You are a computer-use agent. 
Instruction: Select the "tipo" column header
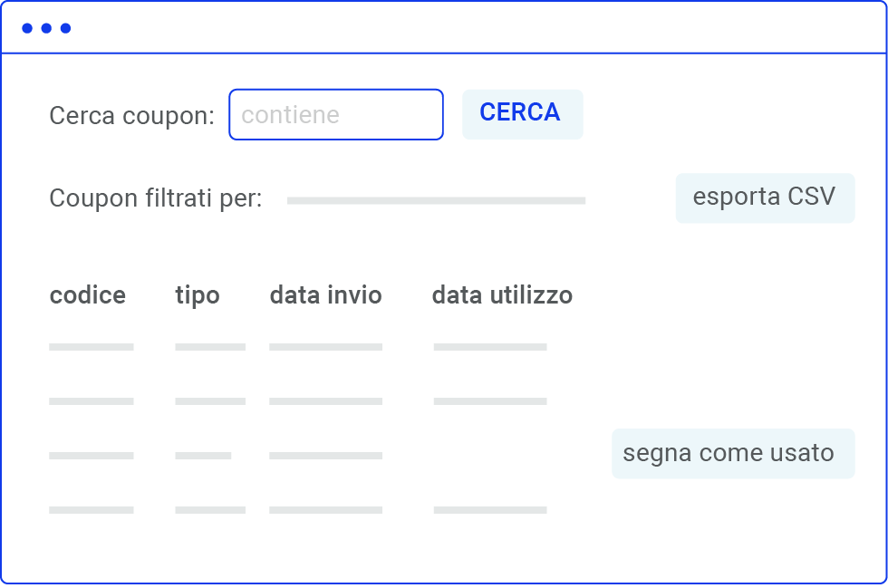coord(198,295)
